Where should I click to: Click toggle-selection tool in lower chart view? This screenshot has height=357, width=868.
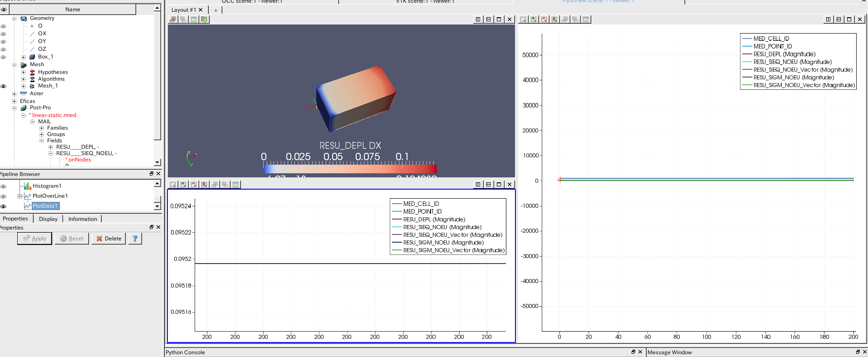point(204,185)
